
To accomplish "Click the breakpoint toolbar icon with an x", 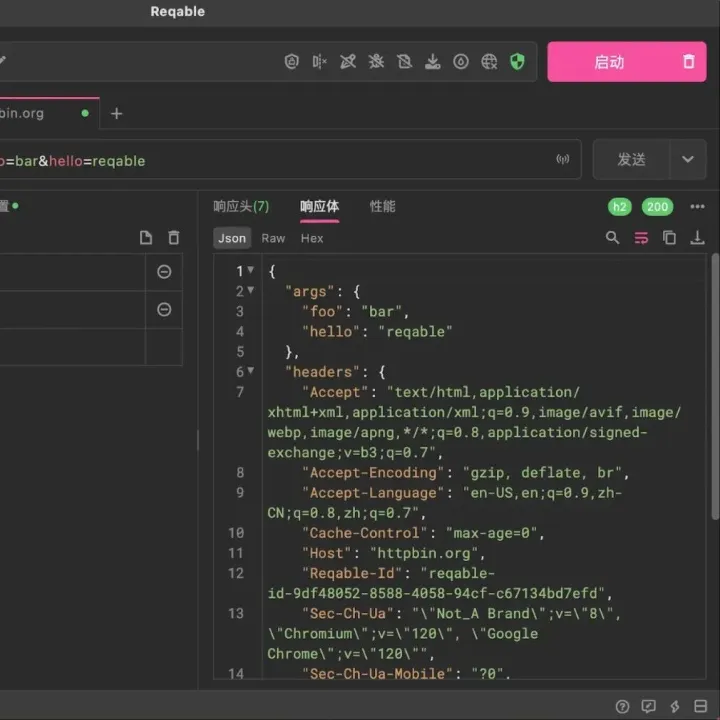I will (x=320, y=62).
